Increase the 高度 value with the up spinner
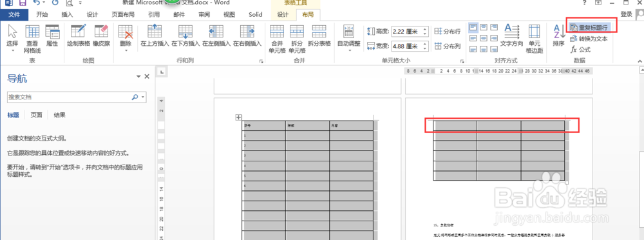The width and height of the screenshot is (644, 240). (424, 29)
